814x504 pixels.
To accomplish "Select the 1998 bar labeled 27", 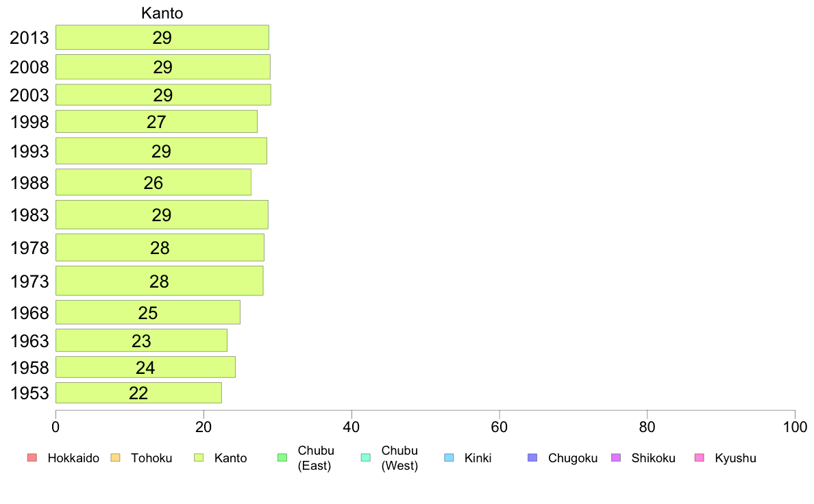I will (156, 121).
